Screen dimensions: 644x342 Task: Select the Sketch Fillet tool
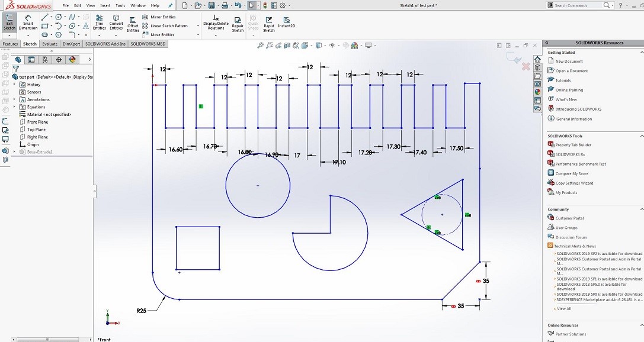[72, 35]
